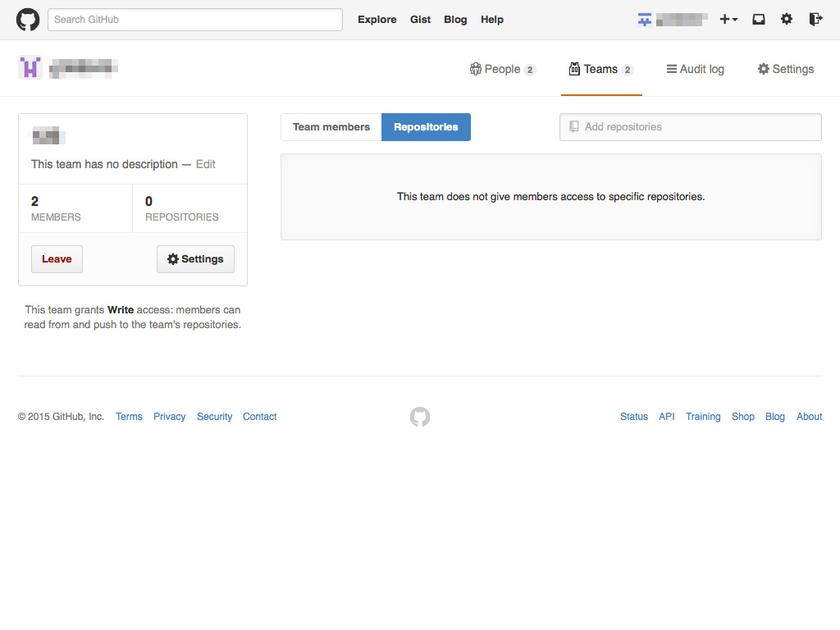
Task: Open organization Settings tab
Action: [x=785, y=70]
